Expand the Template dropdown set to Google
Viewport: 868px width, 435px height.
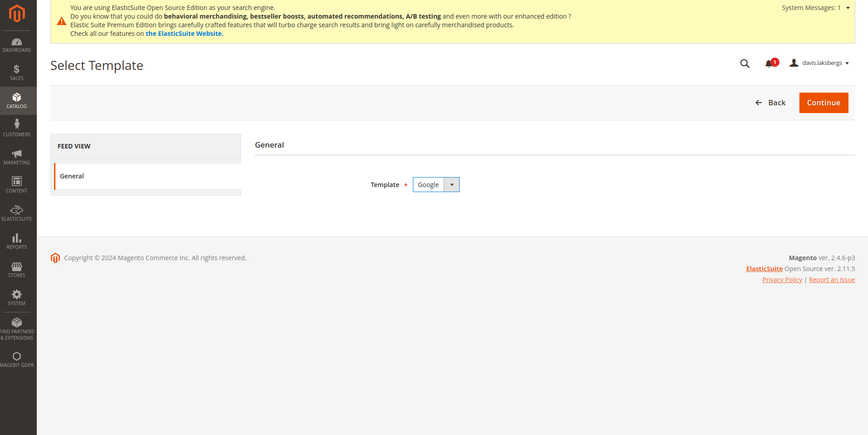436,185
